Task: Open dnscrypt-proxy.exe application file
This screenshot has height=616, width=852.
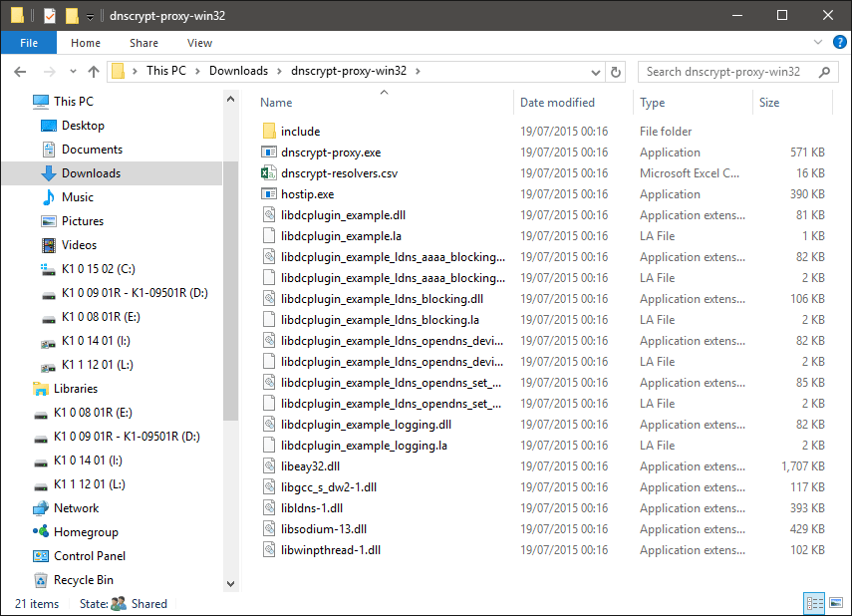Action: [331, 153]
